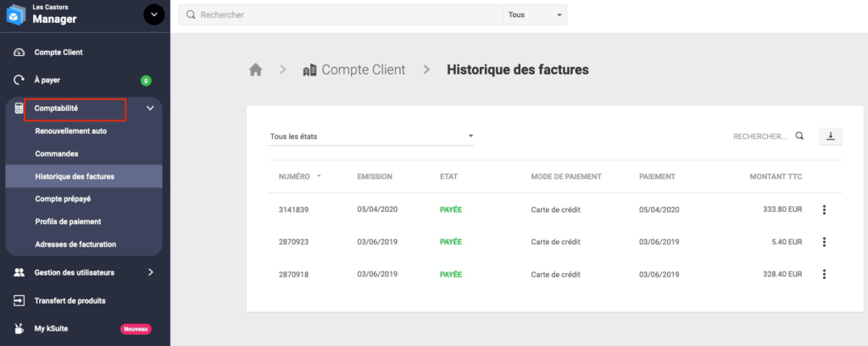The height and width of the screenshot is (346, 868).
Task: Open actions menu for invoice 2870923
Action: [x=824, y=242]
